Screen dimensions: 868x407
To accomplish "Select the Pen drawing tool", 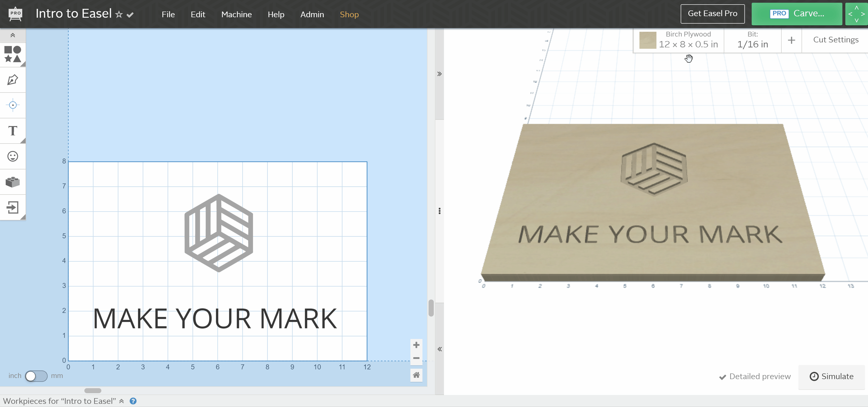I will tap(12, 80).
